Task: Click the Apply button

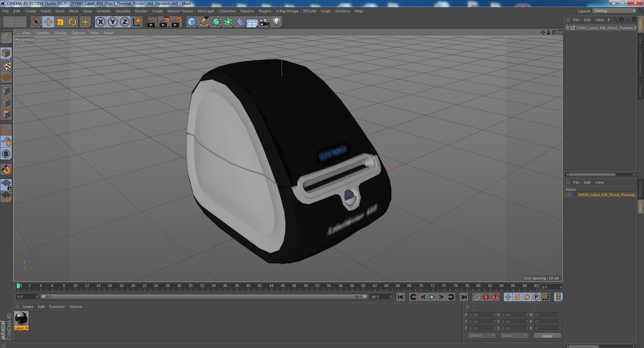Action: tap(547, 336)
